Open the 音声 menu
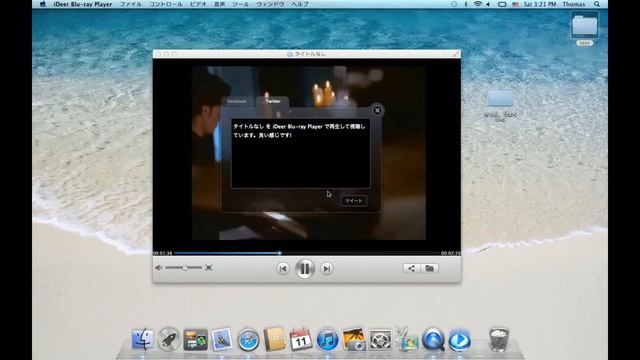This screenshot has width=640, height=360. (220, 4)
